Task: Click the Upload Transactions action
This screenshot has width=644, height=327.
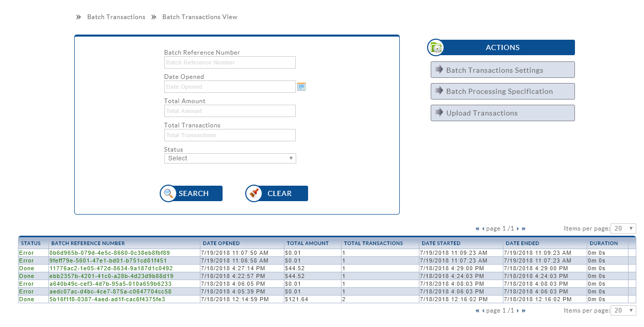Action: click(x=502, y=113)
